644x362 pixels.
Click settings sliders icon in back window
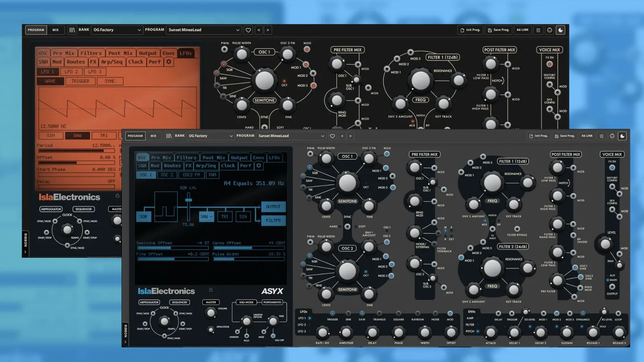[x=538, y=30]
